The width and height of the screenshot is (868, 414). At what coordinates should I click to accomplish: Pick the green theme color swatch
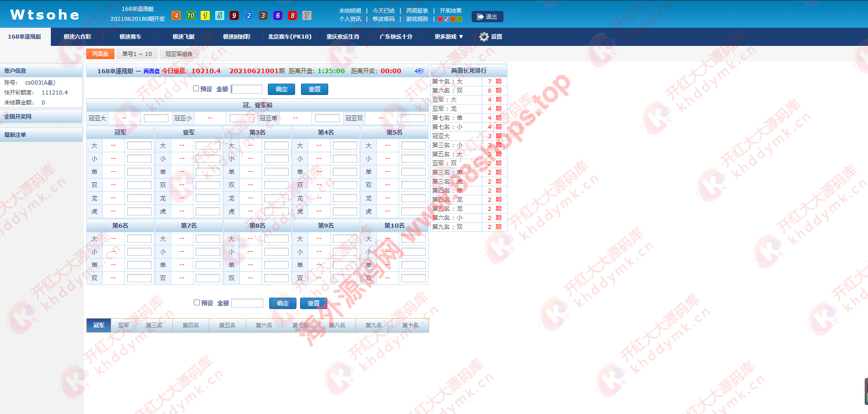point(459,19)
